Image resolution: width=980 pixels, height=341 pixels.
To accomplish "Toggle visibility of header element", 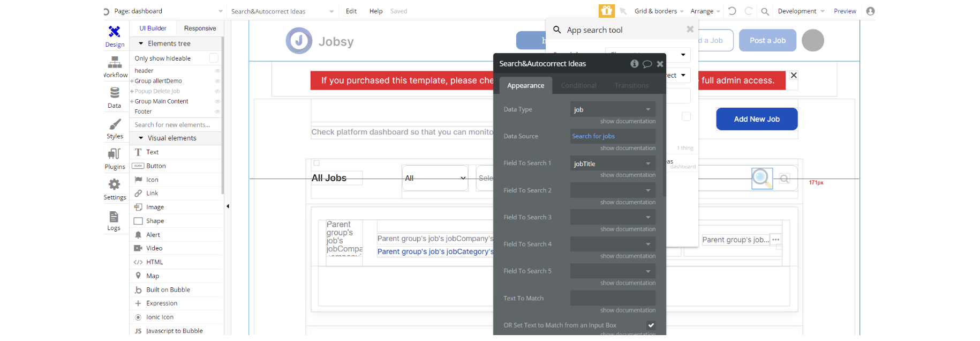I will (217, 71).
